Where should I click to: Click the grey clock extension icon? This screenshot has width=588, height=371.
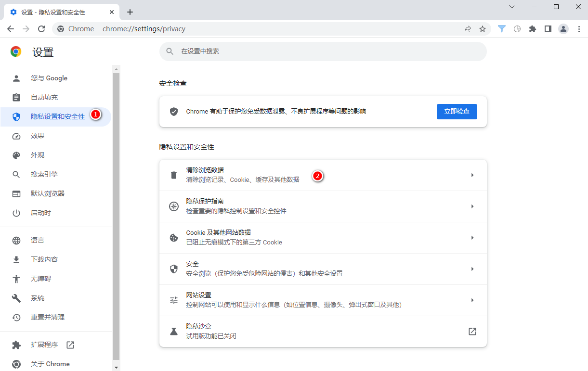[x=517, y=29]
